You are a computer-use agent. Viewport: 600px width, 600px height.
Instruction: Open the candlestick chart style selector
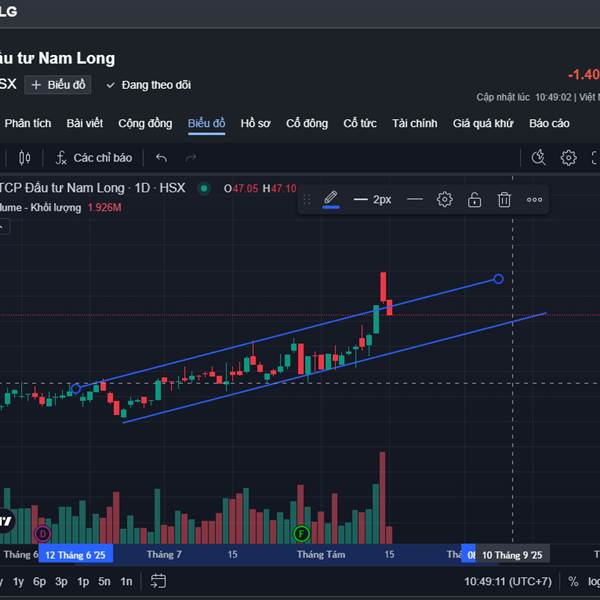[24, 158]
